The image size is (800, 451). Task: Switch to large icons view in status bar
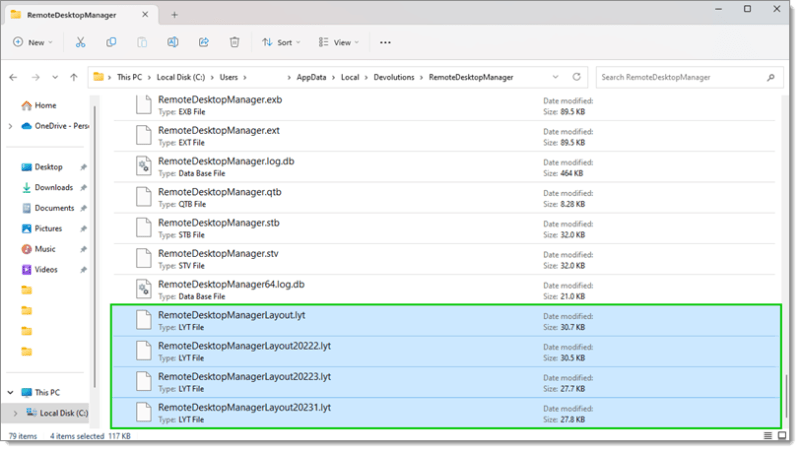tap(782, 436)
